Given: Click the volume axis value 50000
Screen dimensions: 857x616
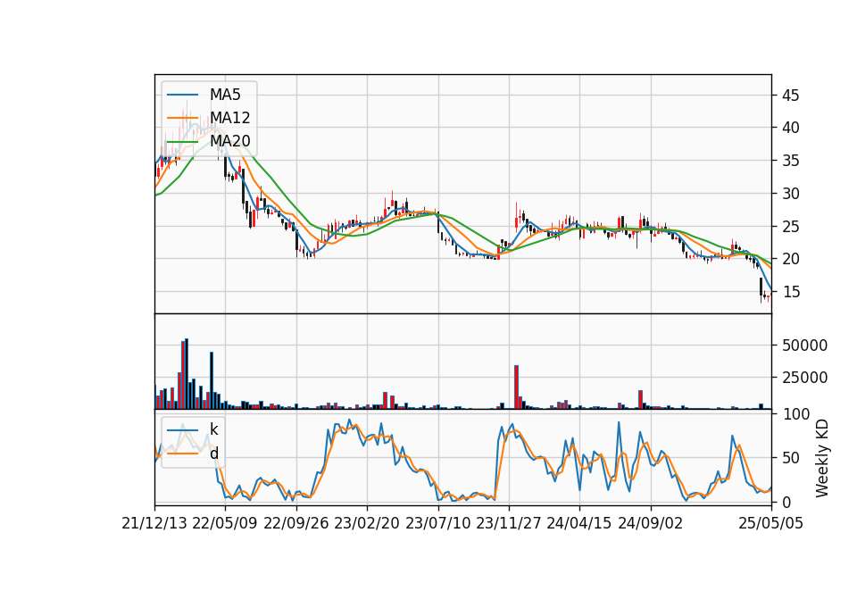Looking at the screenshot, I should tap(804, 345).
